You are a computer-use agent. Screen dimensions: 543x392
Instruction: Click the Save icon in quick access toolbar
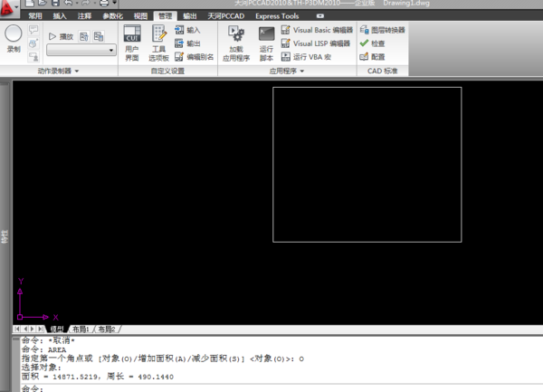55,3
